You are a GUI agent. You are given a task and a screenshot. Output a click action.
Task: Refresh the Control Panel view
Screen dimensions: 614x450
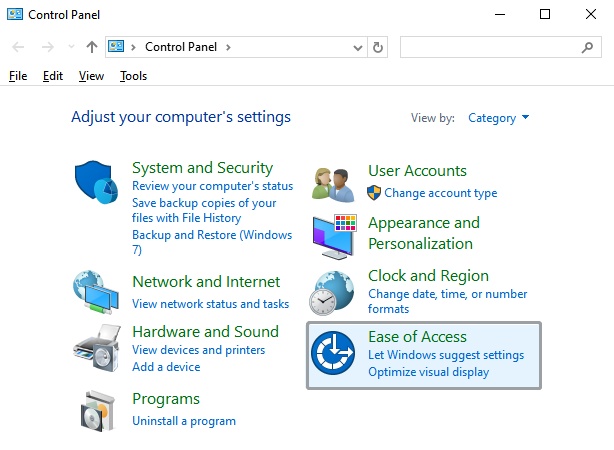point(377,47)
